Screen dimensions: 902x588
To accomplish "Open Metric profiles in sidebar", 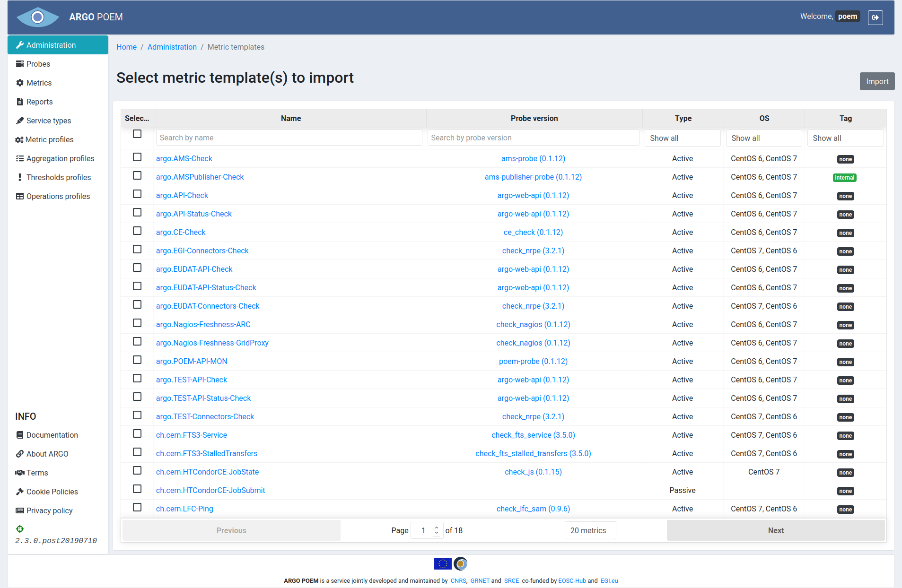I will click(58, 139).
